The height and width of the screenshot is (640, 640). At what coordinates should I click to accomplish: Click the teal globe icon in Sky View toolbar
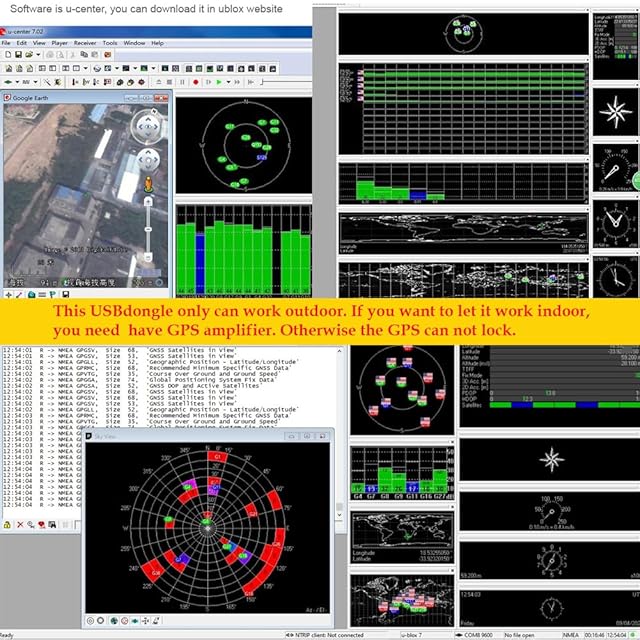tap(114, 620)
